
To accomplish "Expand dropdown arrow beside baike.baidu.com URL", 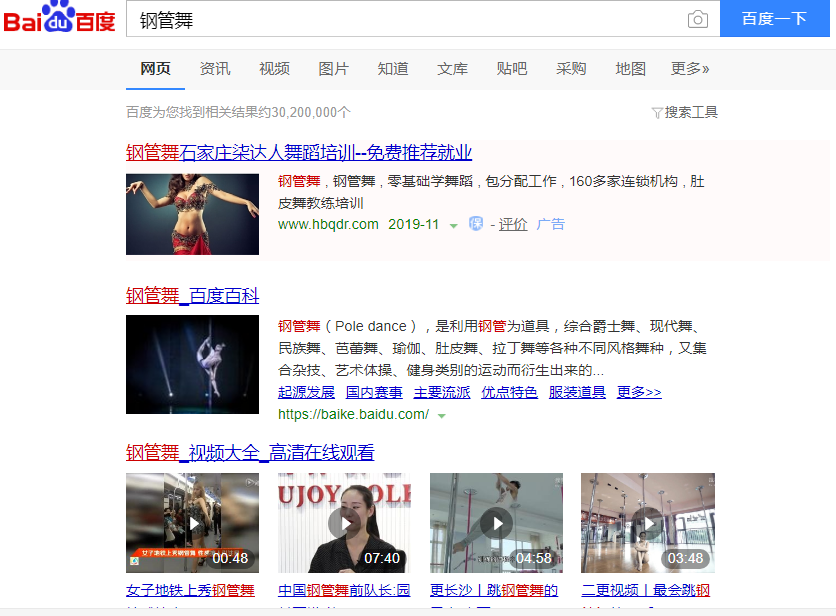I will (x=441, y=415).
